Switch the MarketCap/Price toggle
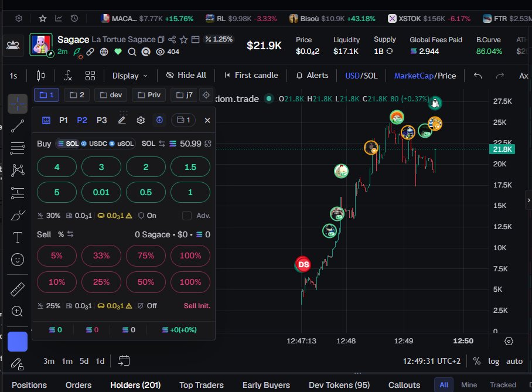The width and height of the screenshot is (532, 392). pyautogui.click(x=425, y=76)
